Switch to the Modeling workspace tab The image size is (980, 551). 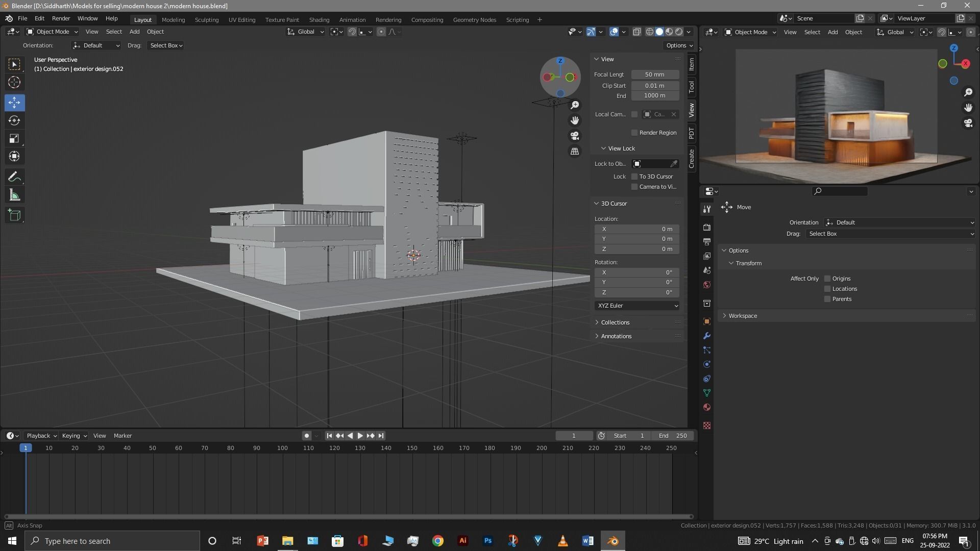tap(173, 20)
